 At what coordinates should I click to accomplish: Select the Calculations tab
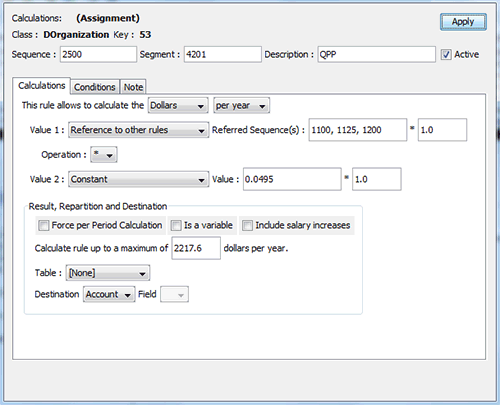42,86
